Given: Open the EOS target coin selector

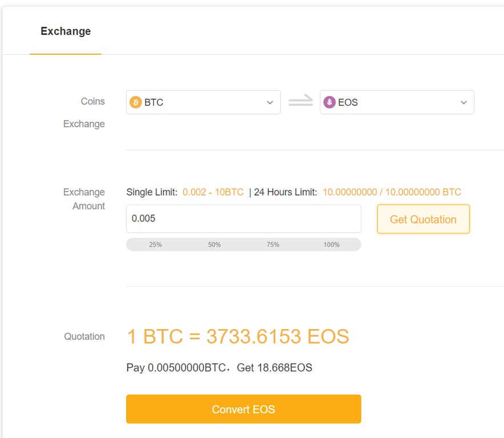Looking at the screenshot, I should pyautogui.click(x=396, y=103).
